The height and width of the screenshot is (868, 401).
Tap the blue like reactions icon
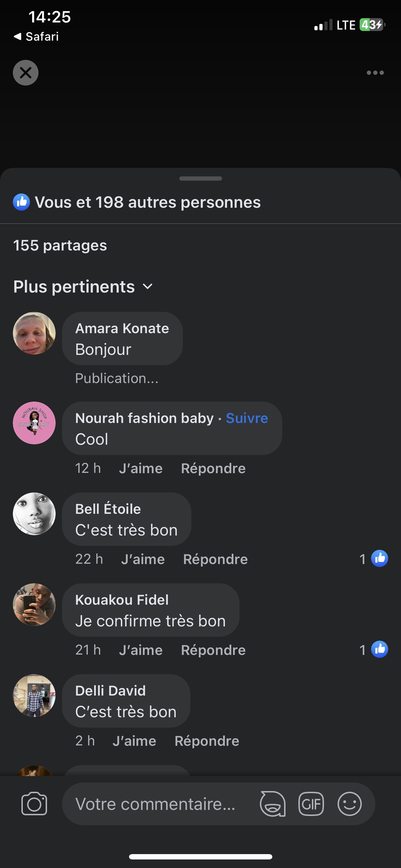pyautogui.click(x=21, y=202)
